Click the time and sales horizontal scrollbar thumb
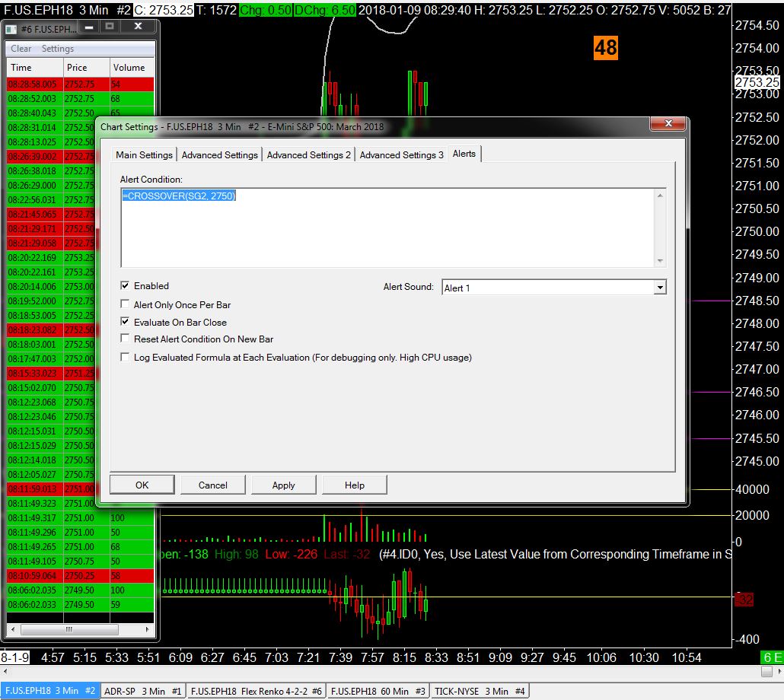Viewport: 784px width, 700px height. (x=69, y=629)
